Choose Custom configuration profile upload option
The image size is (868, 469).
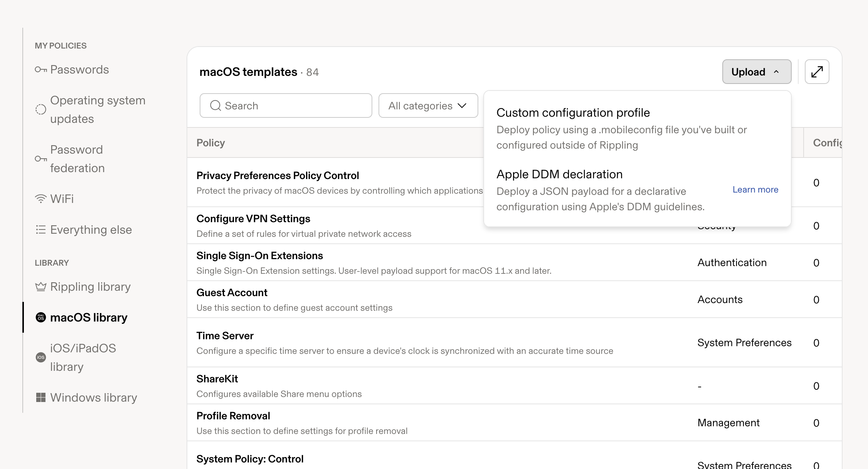(x=638, y=129)
